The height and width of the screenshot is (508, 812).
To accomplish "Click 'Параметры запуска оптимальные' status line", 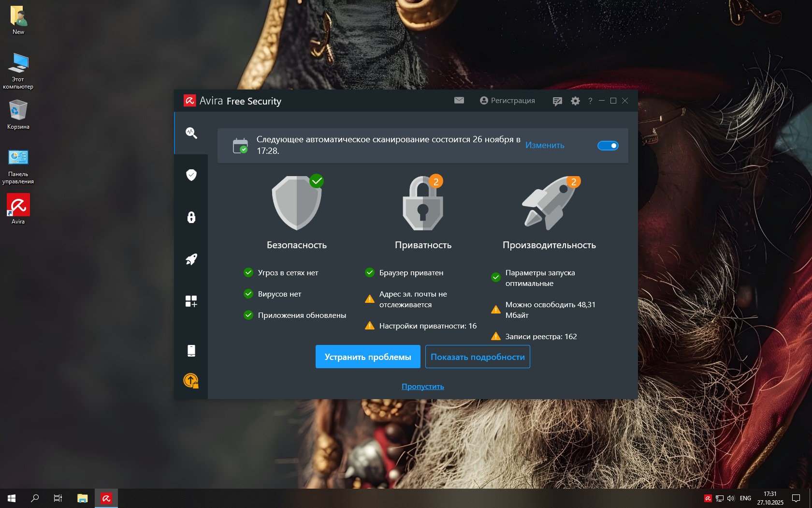I will pos(533,278).
